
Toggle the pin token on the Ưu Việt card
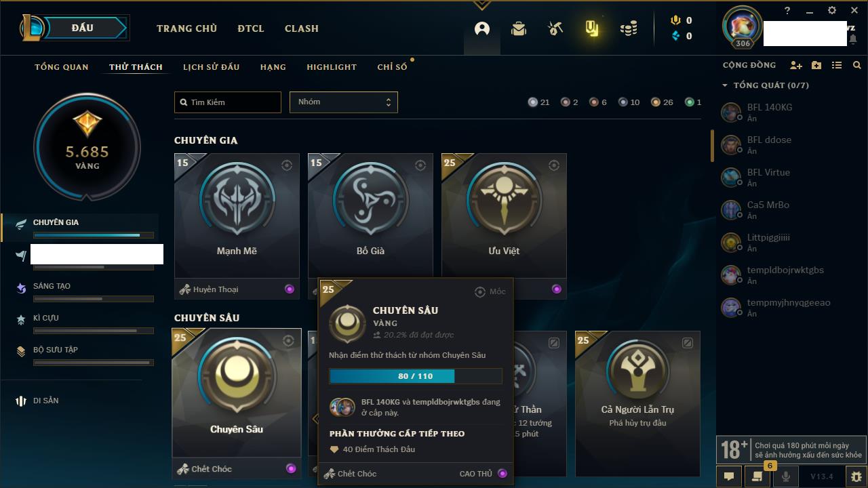click(x=554, y=165)
